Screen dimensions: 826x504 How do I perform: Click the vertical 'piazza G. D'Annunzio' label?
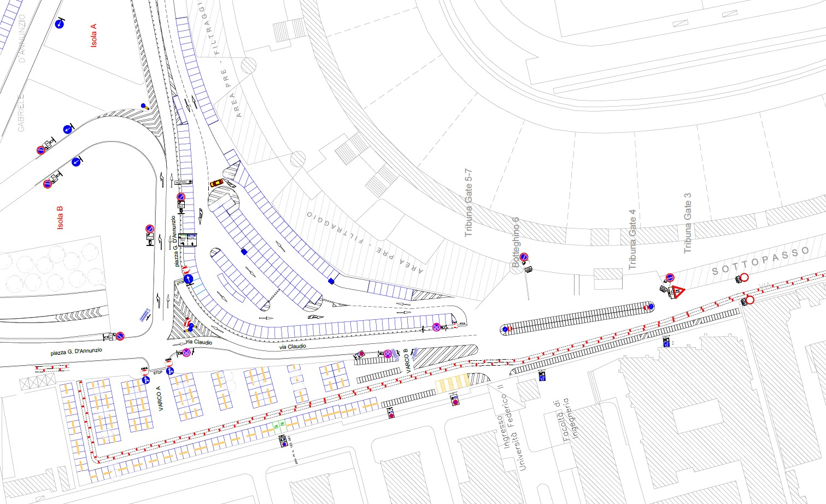coord(175,241)
